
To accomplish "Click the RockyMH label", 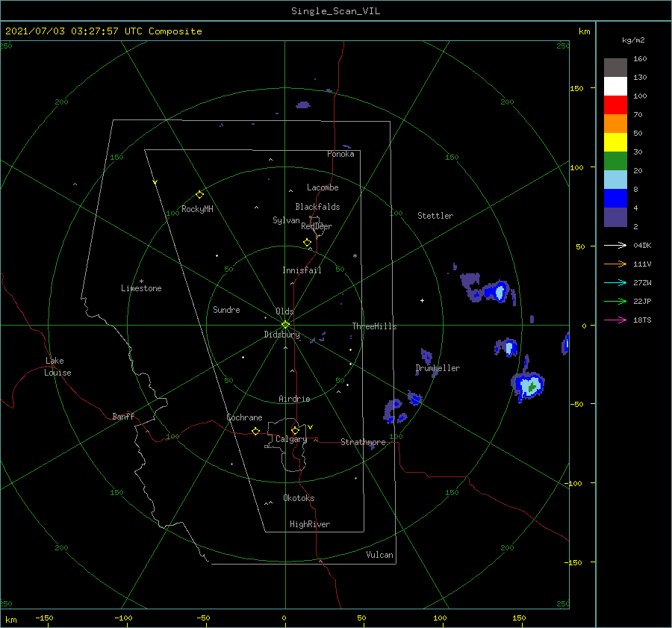I will pyautogui.click(x=197, y=209).
